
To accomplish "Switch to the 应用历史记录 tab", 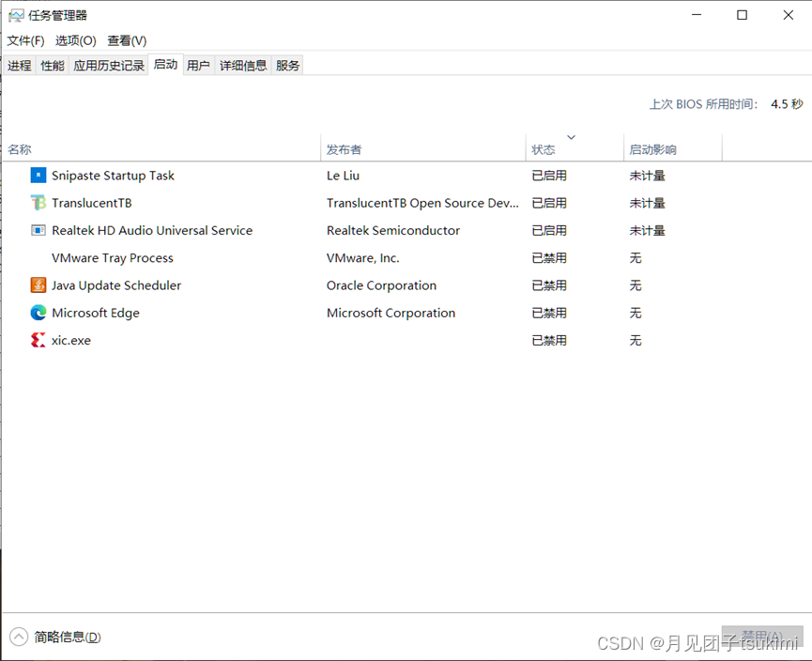I will (109, 66).
